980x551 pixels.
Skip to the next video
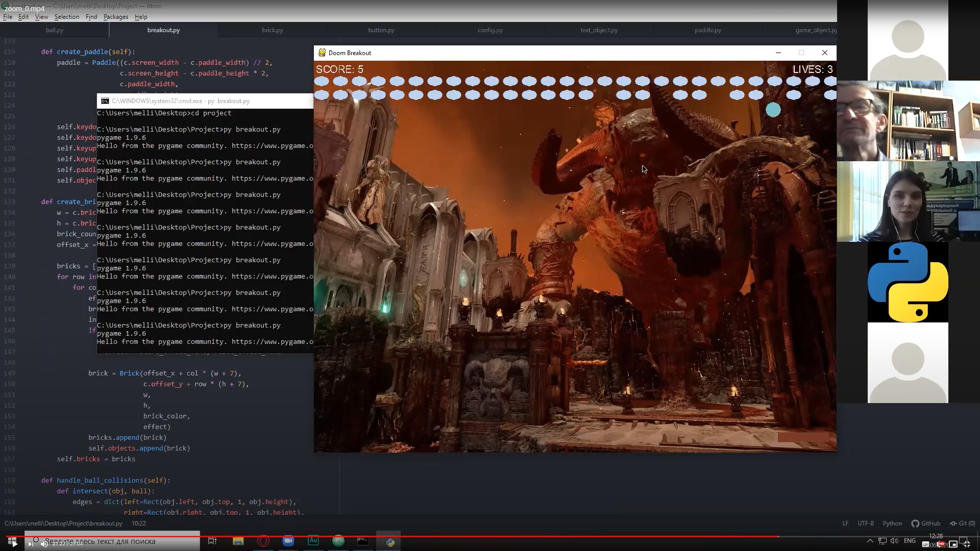pos(30,544)
